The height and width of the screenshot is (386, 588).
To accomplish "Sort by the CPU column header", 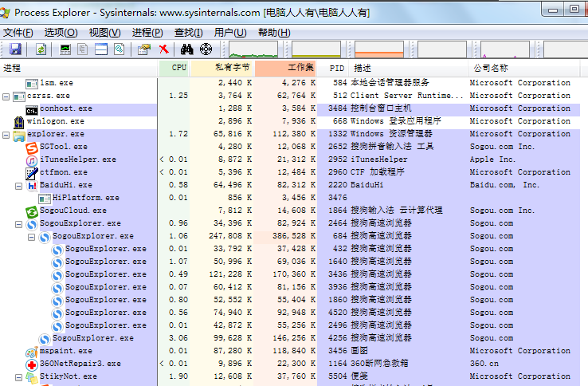I will coord(174,68).
